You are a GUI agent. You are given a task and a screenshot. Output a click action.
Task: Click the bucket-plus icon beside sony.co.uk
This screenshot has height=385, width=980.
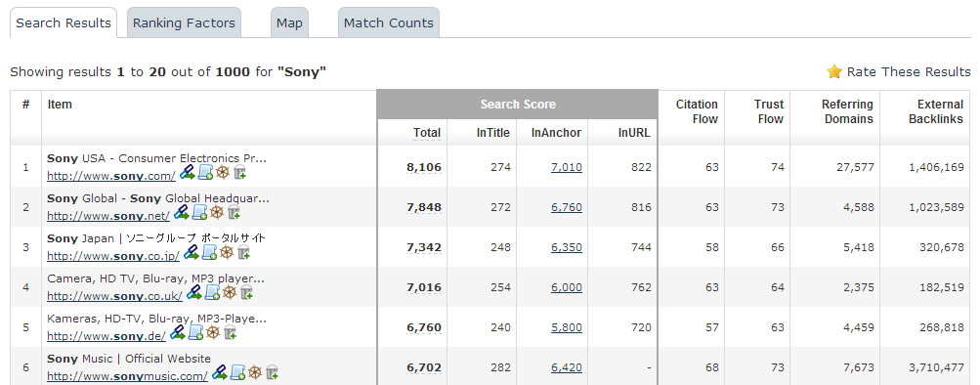(x=246, y=292)
